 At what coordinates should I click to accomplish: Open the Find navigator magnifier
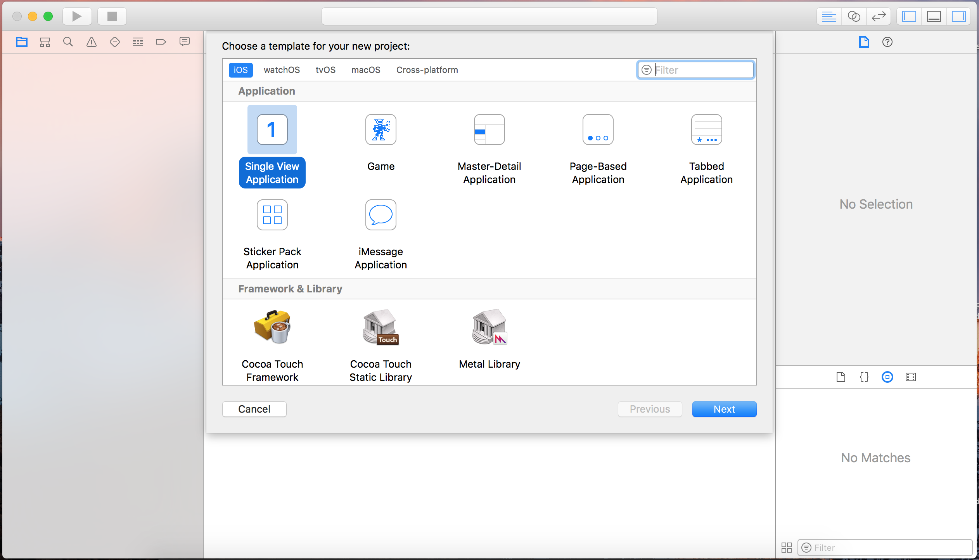[68, 42]
